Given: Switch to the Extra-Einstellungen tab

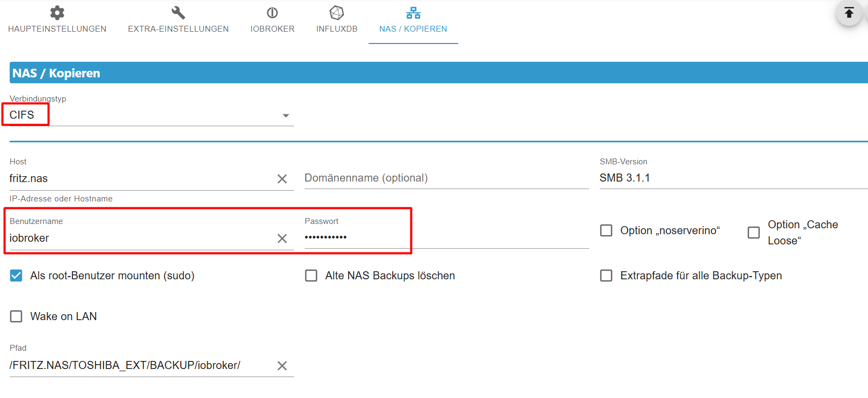Looking at the screenshot, I should [178, 22].
